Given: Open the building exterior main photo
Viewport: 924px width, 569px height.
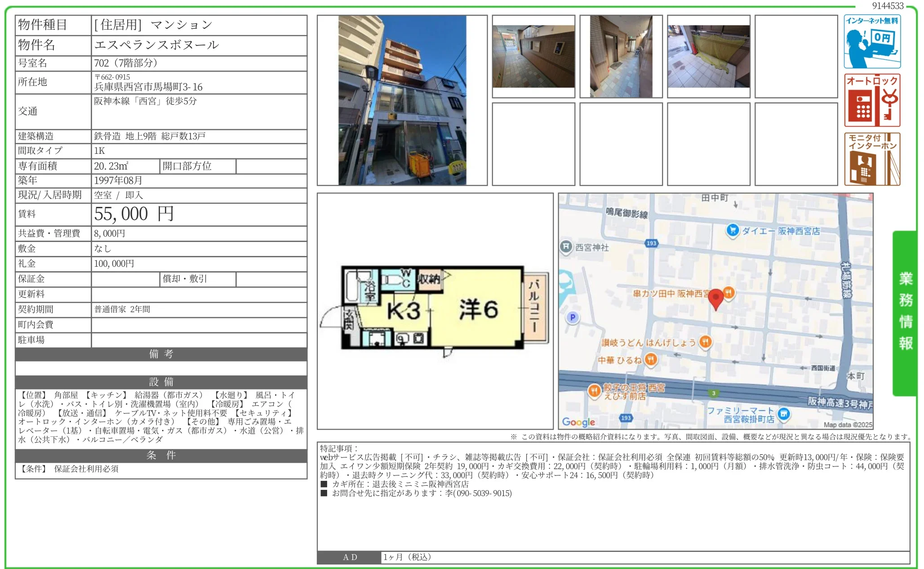Looking at the screenshot, I should (402, 100).
